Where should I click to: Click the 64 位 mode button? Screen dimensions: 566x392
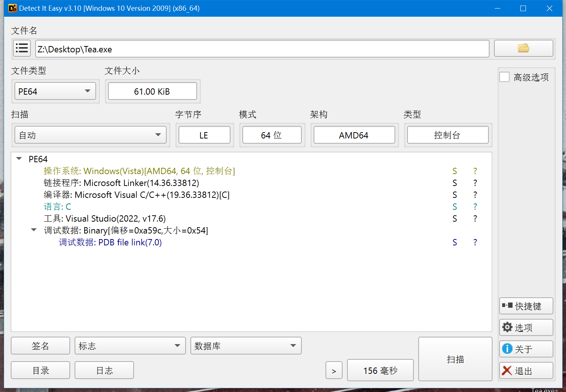pos(272,135)
